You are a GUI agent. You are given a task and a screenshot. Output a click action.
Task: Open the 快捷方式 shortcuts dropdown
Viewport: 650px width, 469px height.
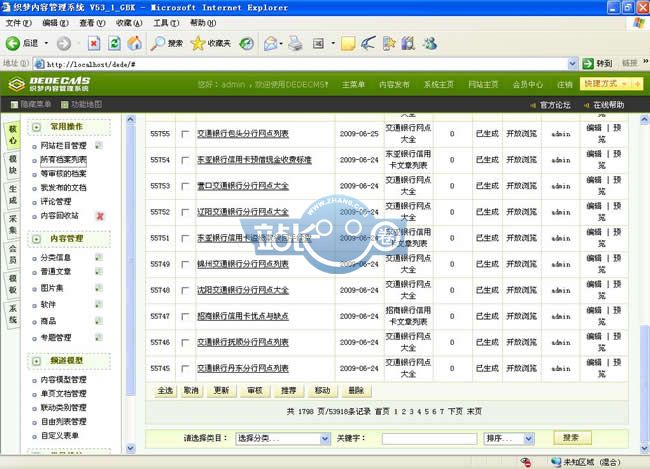pyautogui.click(x=611, y=84)
